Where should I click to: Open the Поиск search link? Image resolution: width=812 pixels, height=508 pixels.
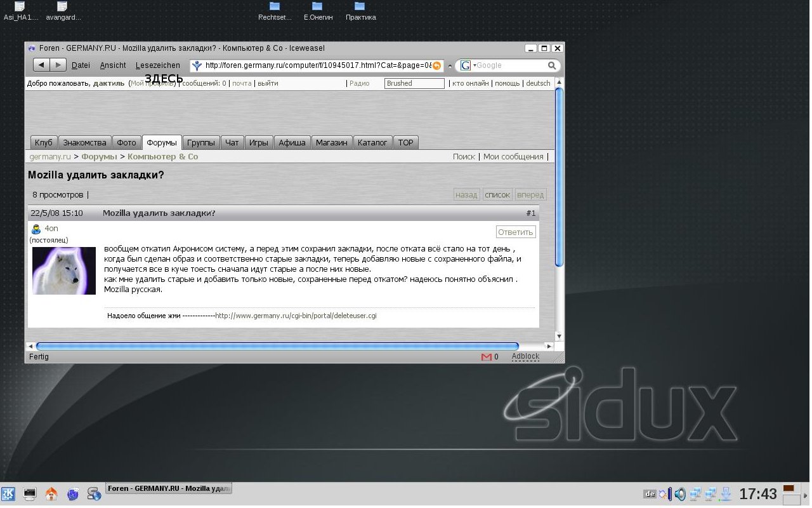coord(464,157)
